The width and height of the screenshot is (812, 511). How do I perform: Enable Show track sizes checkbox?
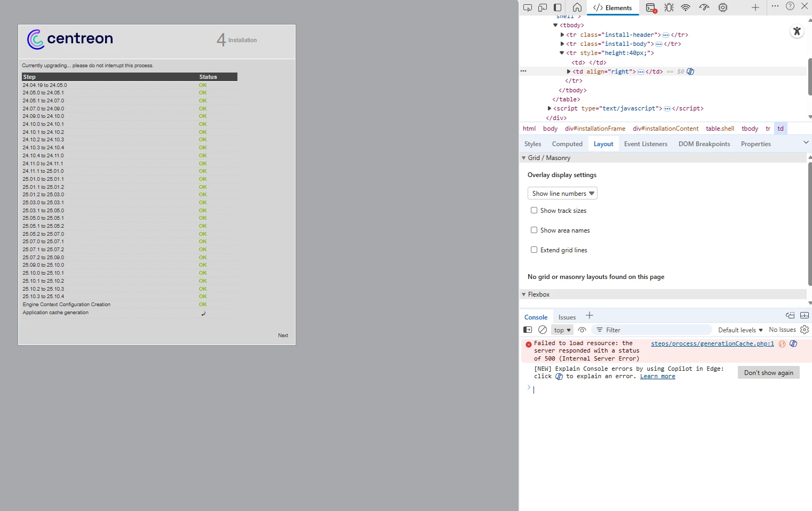tap(534, 211)
